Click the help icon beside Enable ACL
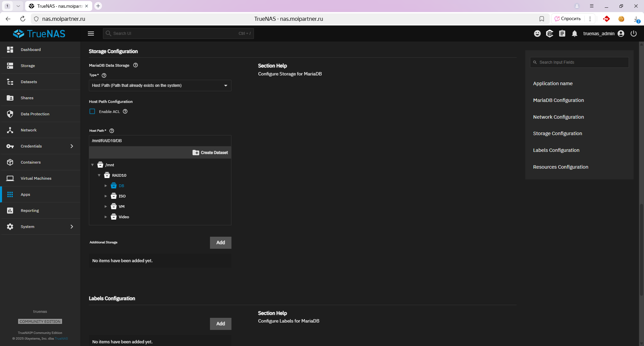 (x=125, y=112)
